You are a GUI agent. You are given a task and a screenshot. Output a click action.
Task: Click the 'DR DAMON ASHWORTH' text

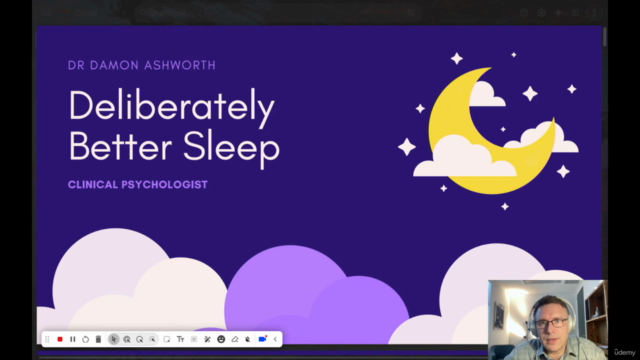(x=142, y=65)
